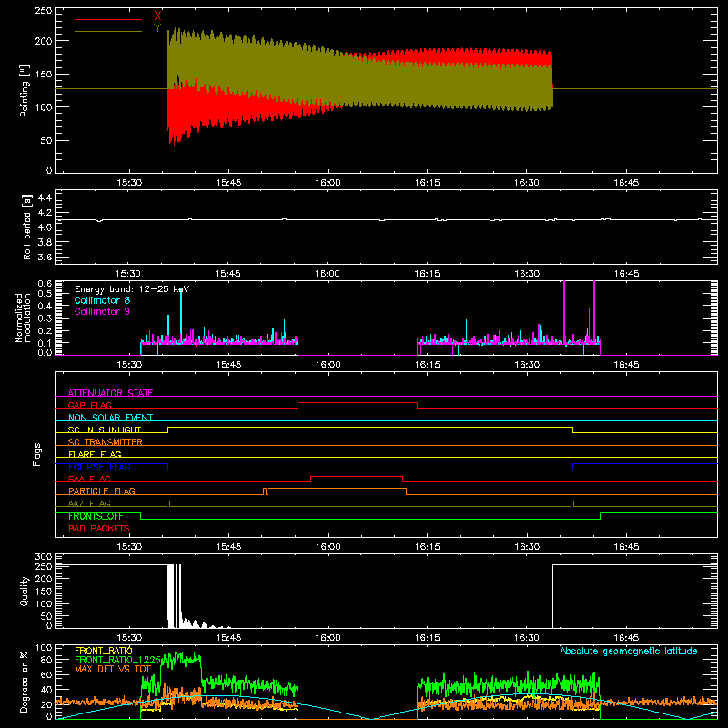Image resolution: width=728 pixels, height=728 pixels.
Task: Select 'Energy band: 12-25 keV' annotation
Action: (132, 289)
